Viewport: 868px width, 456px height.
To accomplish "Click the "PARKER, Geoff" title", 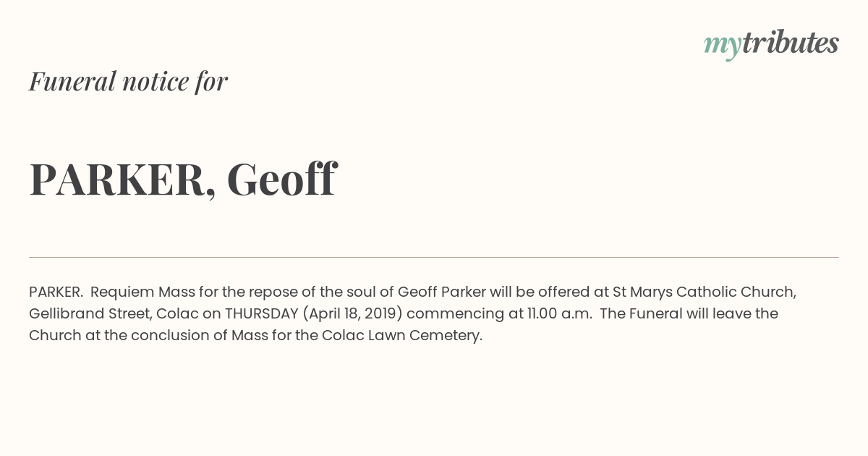I will [183, 180].
